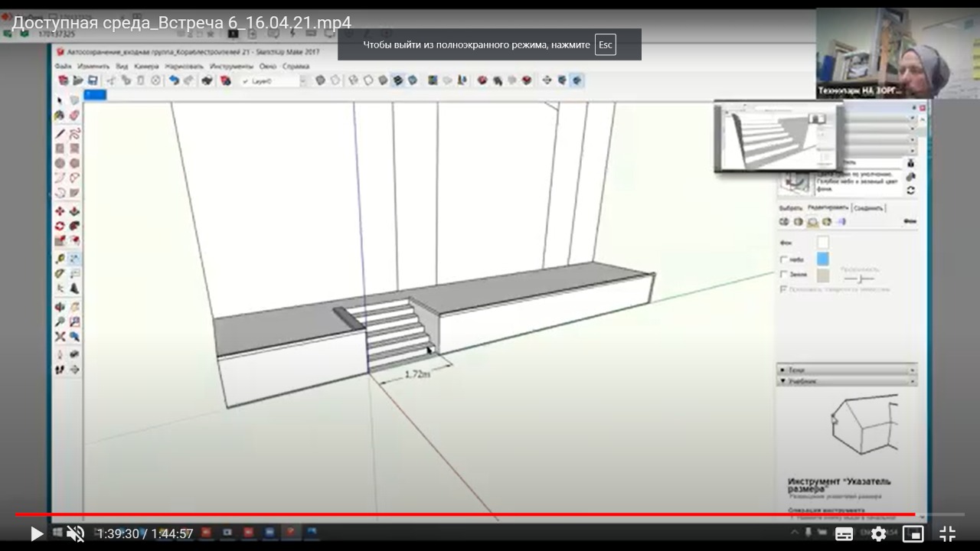The width and height of the screenshot is (980, 551).
Task: Play the video
Action: (36, 533)
